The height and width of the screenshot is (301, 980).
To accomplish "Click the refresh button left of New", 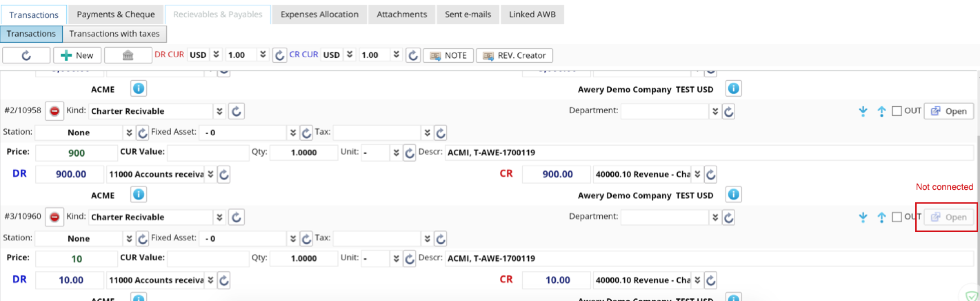I will [26, 55].
